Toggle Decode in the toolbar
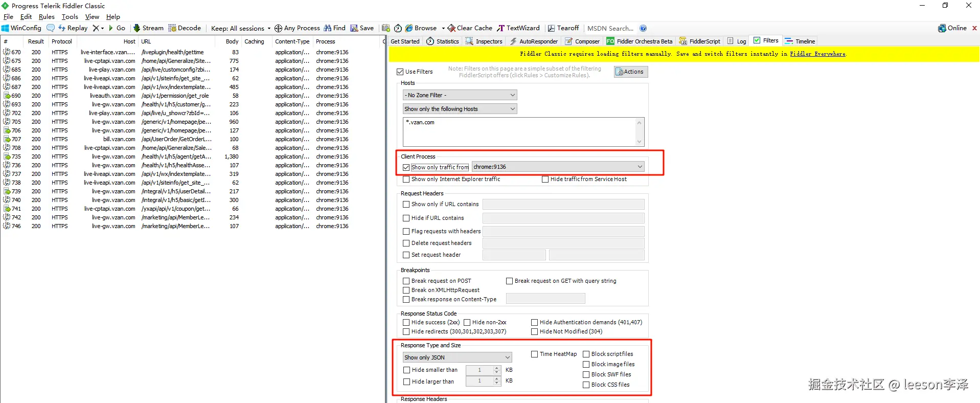The height and width of the screenshot is (403, 980). [185, 28]
